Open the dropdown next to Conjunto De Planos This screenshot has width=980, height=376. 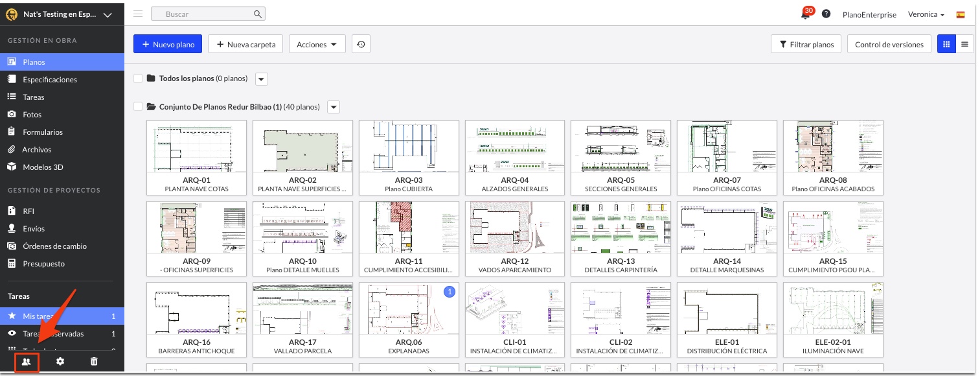(334, 107)
